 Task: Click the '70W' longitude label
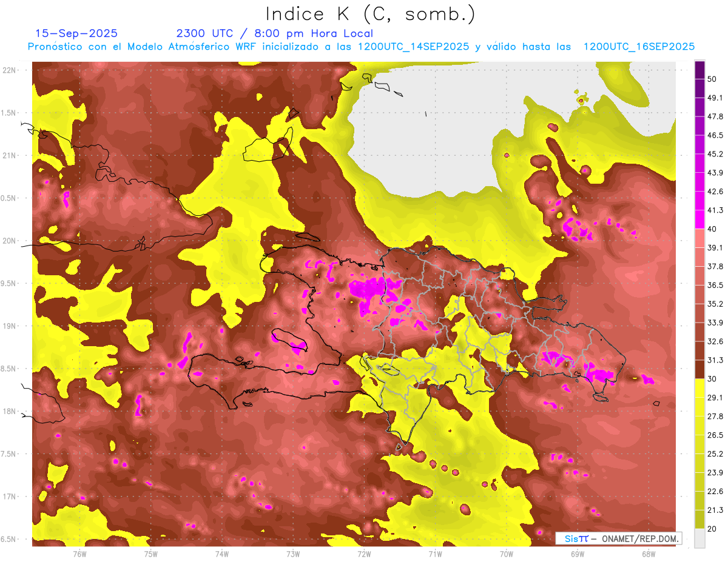[507, 554]
